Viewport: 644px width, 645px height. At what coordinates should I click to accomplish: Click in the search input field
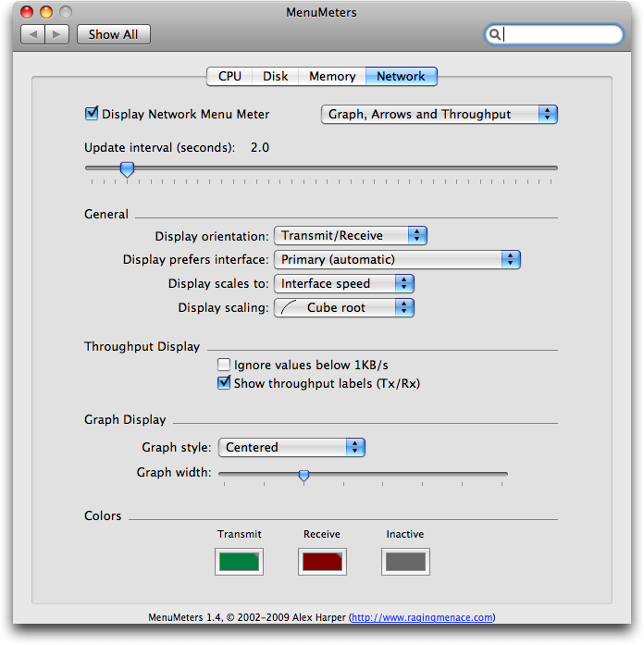[560, 34]
